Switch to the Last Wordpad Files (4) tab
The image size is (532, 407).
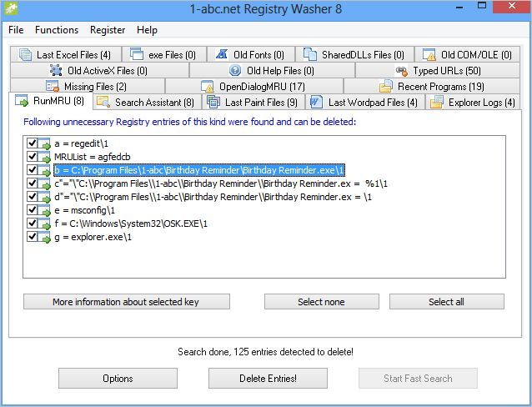click(x=365, y=102)
